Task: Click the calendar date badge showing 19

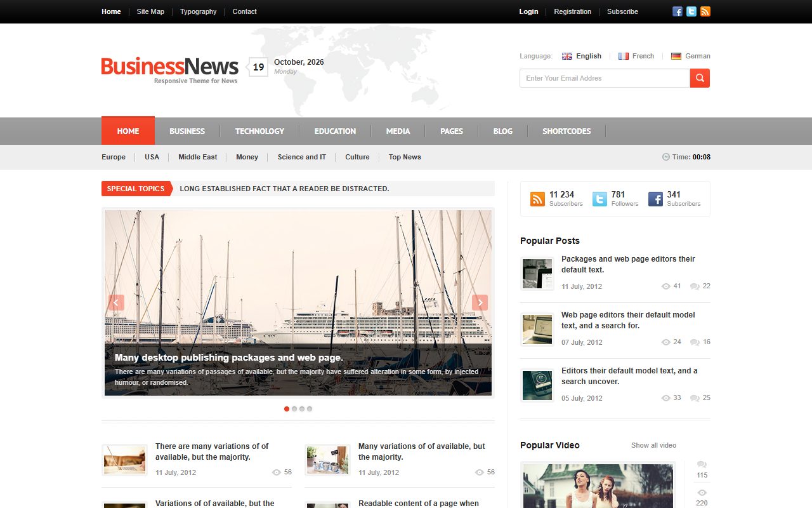Action: click(258, 67)
